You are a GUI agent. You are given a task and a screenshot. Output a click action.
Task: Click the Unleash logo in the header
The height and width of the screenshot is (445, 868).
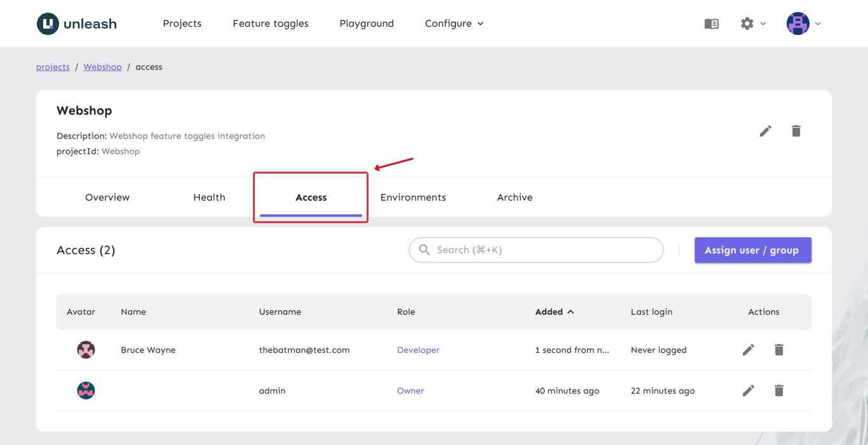click(x=76, y=24)
